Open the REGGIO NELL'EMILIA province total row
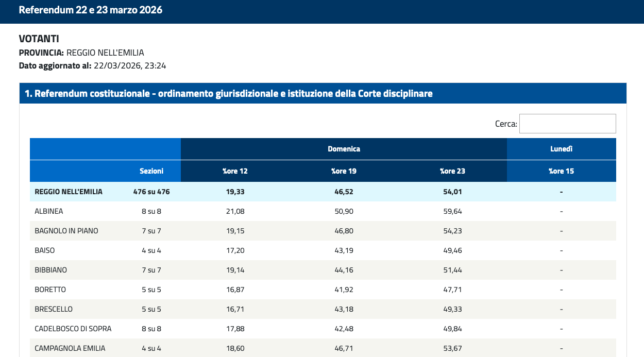Screen dimensions: 644x357 (x=69, y=192)
